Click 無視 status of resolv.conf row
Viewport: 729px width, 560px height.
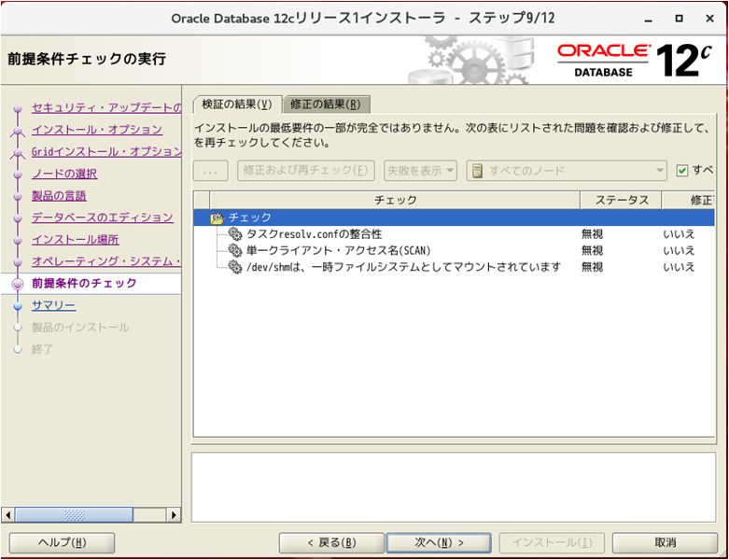[592, 234]
